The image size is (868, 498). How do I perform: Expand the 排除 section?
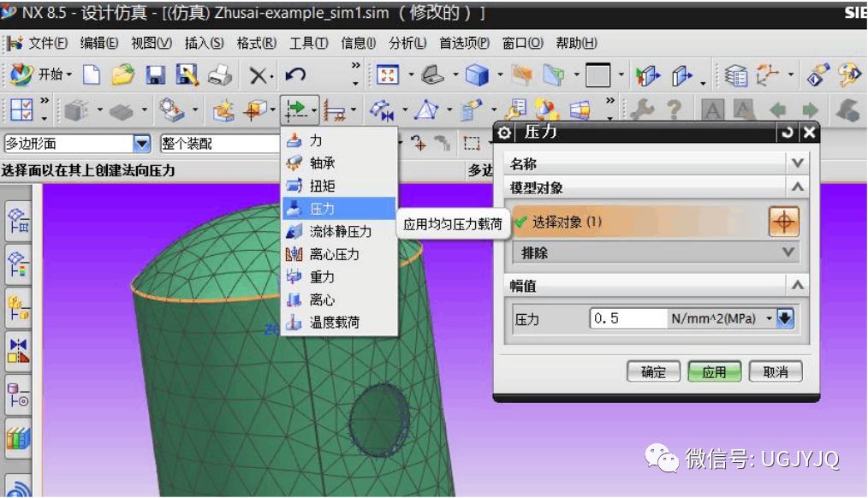click(788, 252)
